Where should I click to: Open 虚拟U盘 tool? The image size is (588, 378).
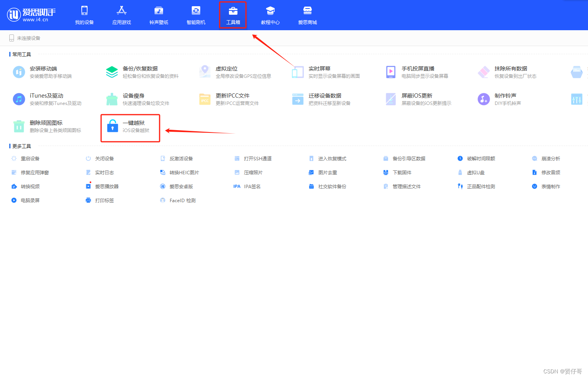(x=471, y=172)
